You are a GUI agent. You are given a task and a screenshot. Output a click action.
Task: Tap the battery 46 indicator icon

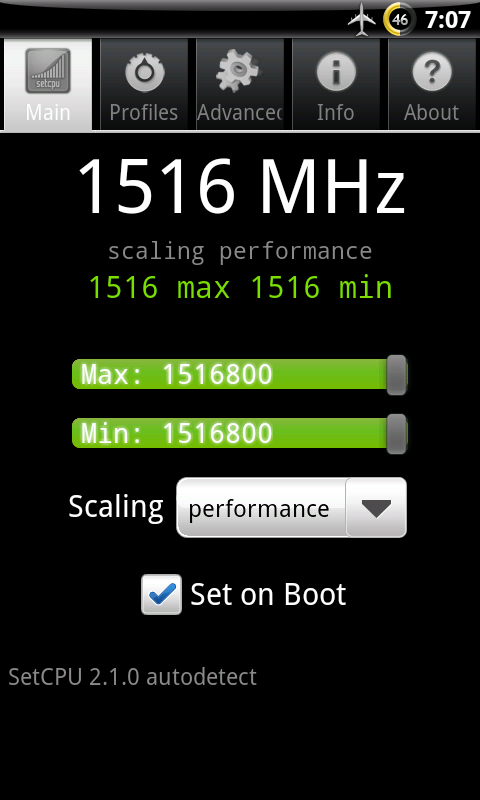400,20
